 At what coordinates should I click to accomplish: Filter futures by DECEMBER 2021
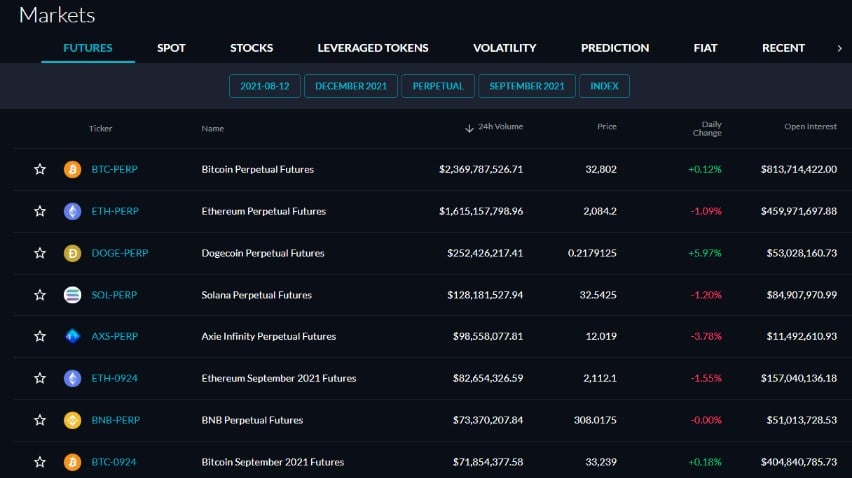click(351, 86)
